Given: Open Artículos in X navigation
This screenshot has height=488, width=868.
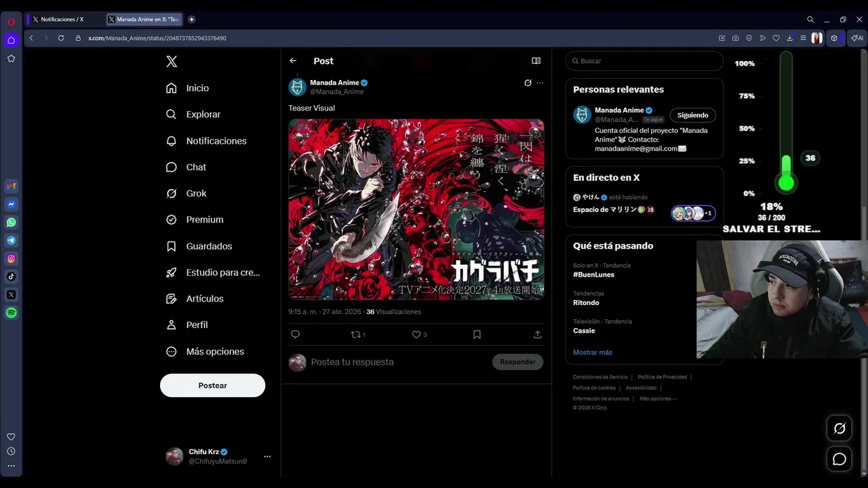Looking at the screenshot, I should 195,298.
